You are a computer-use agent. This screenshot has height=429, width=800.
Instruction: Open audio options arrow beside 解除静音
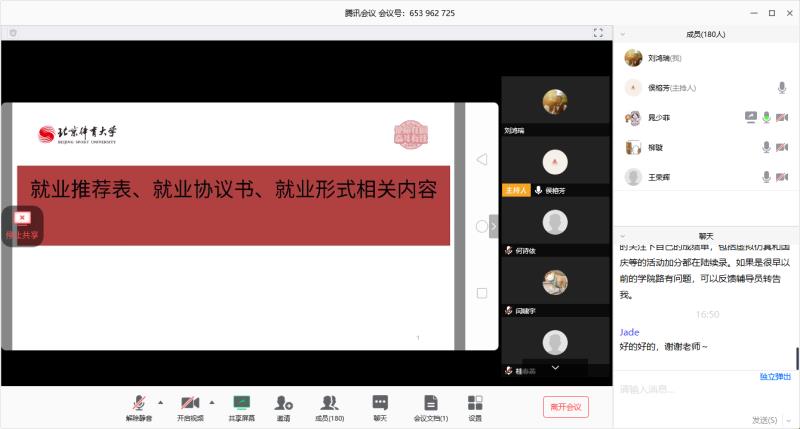coord(160,401)
